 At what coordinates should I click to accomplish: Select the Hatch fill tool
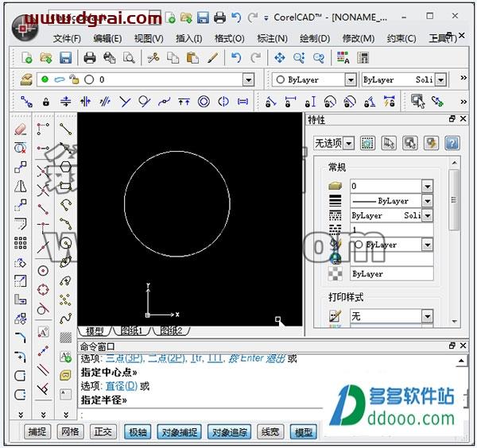(66, 338)
